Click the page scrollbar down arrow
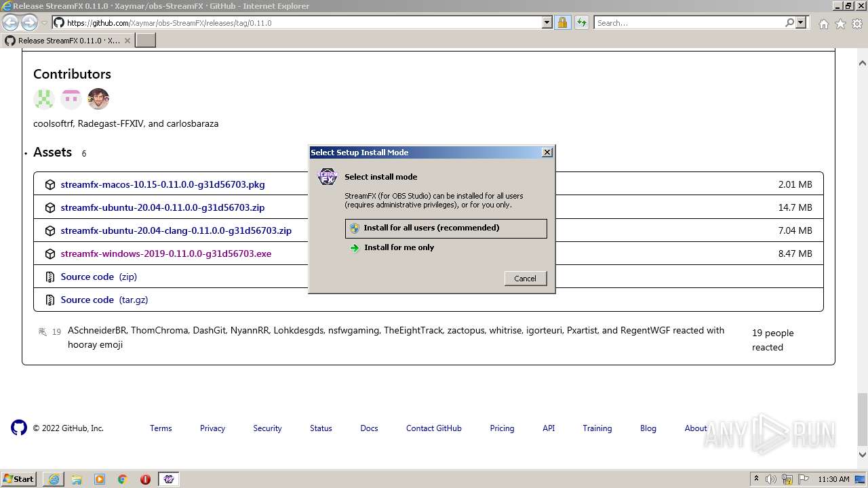The image size is (868, 488). 863,455
